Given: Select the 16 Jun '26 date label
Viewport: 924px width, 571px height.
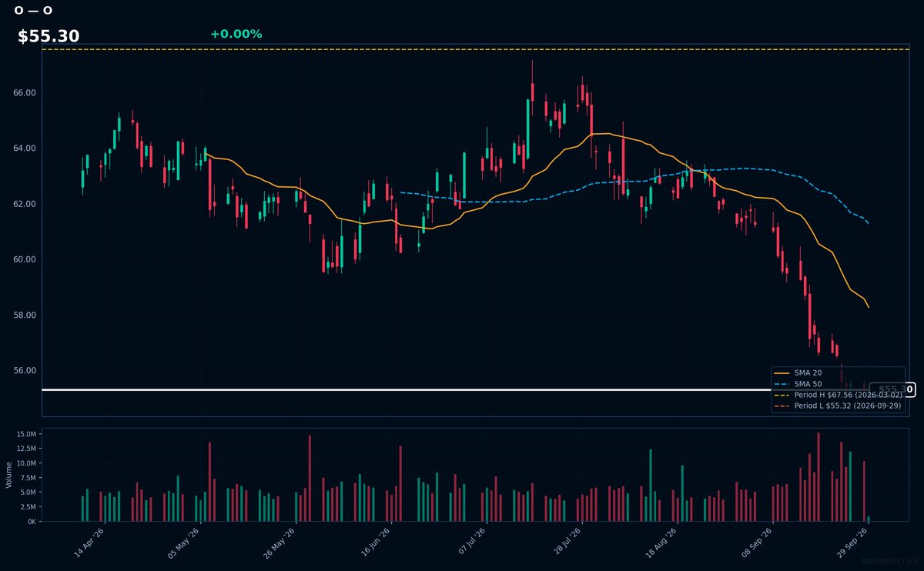Looking at the screenshot, I should 376,542.
